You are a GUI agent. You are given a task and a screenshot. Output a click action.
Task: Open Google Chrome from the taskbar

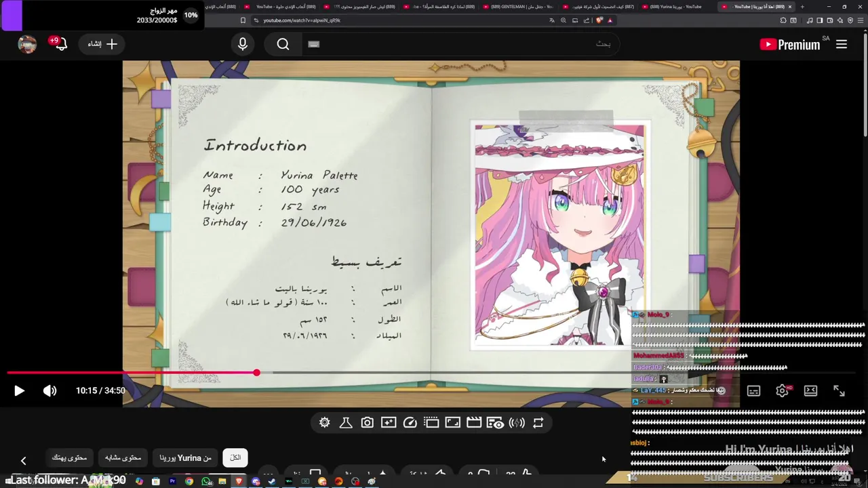[x=189, y=481]
